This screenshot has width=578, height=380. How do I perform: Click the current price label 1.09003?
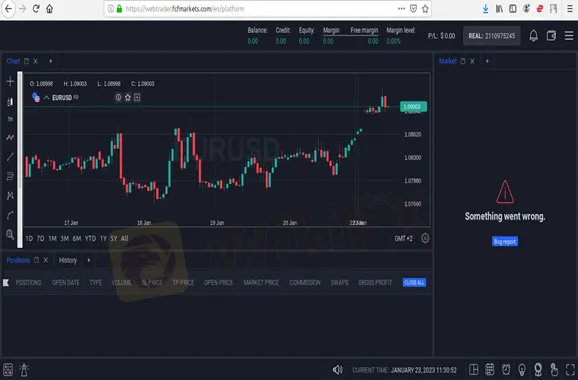[413, 107]
